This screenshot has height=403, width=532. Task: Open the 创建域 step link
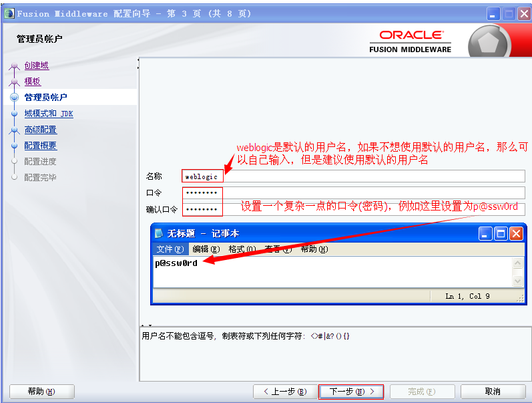click(37, 65)
